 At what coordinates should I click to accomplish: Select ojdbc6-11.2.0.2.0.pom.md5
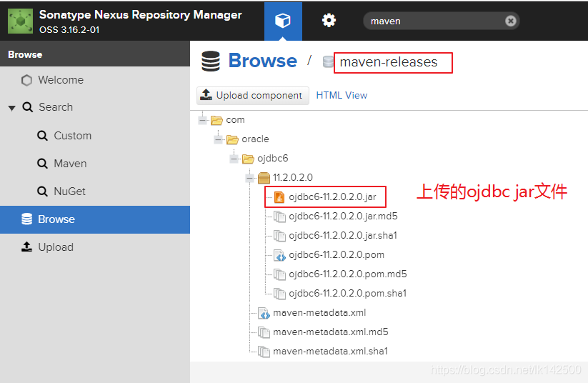tap(348, 274)
